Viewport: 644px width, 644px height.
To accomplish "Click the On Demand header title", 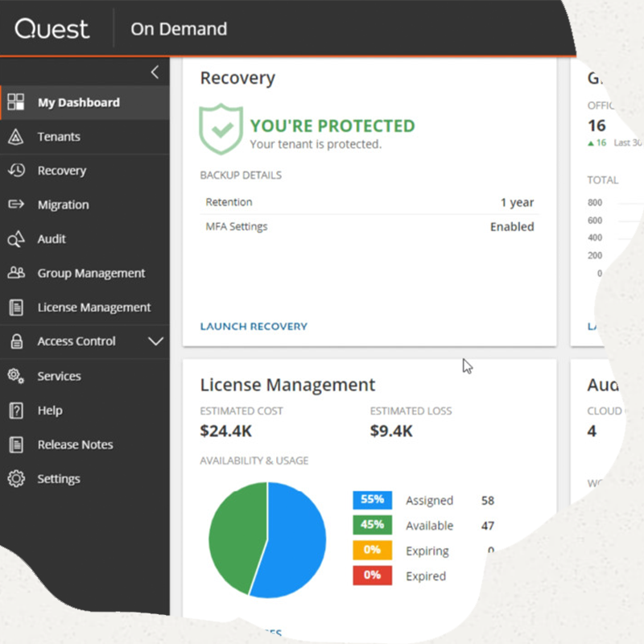I will point(179,29).
